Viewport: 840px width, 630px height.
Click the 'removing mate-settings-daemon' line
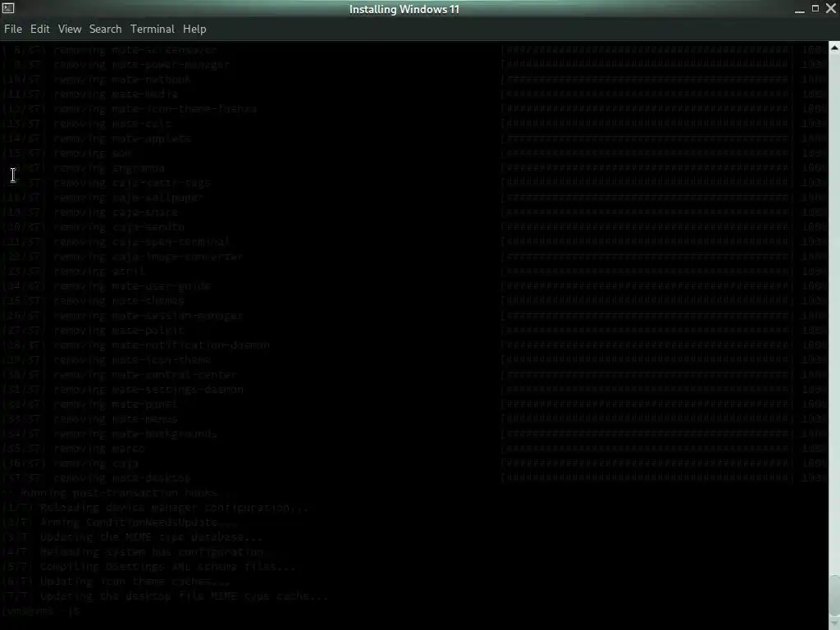(123, 390)
